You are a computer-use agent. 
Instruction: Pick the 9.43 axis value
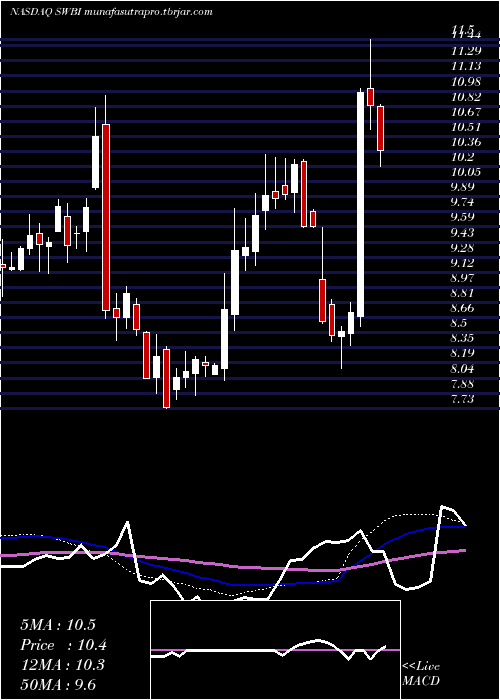462,233
